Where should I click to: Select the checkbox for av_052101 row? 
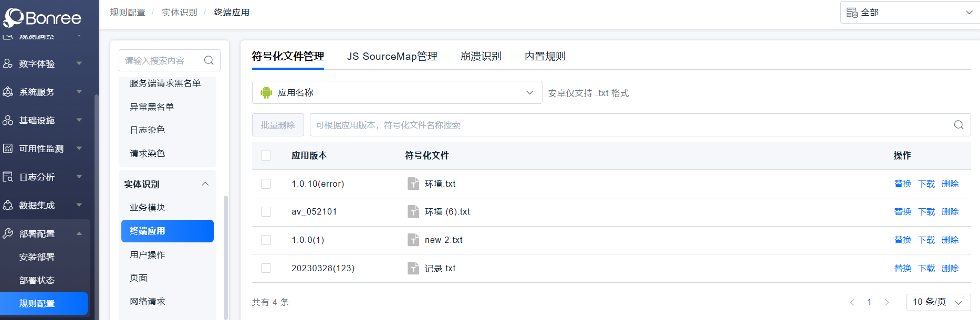(266, 211)
